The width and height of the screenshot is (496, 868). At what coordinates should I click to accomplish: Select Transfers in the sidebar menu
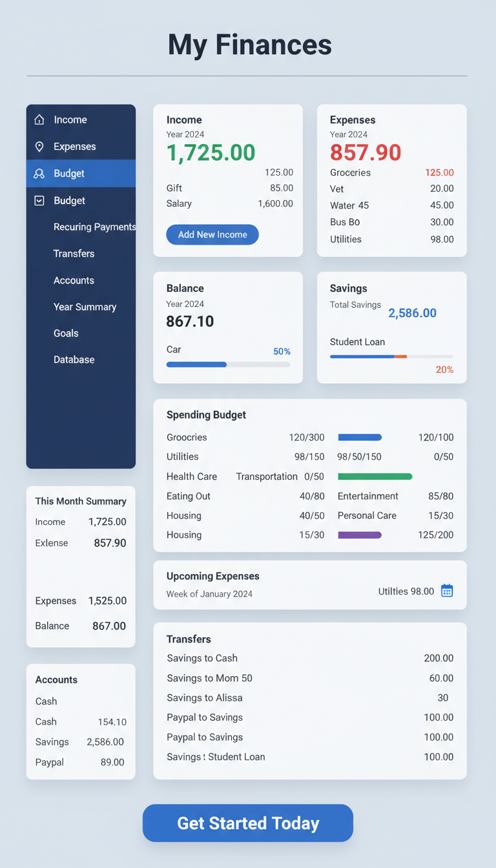[x=74, y=254]
